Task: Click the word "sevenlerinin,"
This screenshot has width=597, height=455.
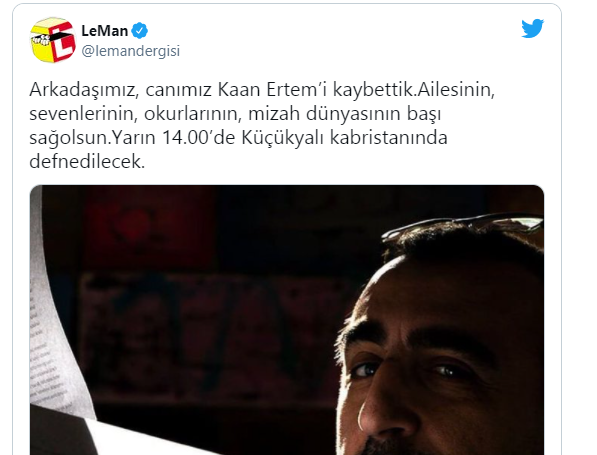Action: 83,114
